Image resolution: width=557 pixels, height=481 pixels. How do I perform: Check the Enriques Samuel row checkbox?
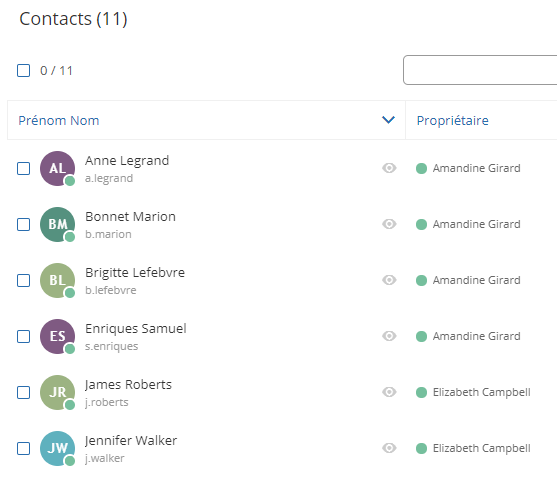(x=23, y=336)
